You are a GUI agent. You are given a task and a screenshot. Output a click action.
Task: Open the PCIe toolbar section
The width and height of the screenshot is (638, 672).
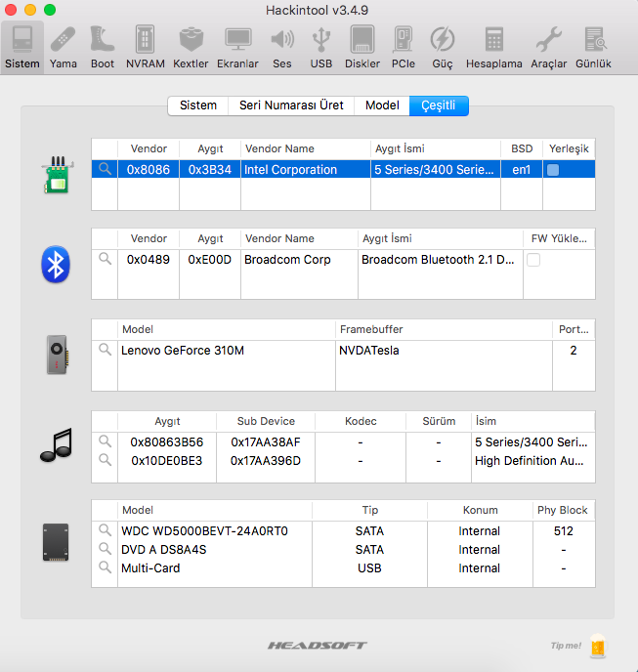pyautogui.click(x=403, y=46)
